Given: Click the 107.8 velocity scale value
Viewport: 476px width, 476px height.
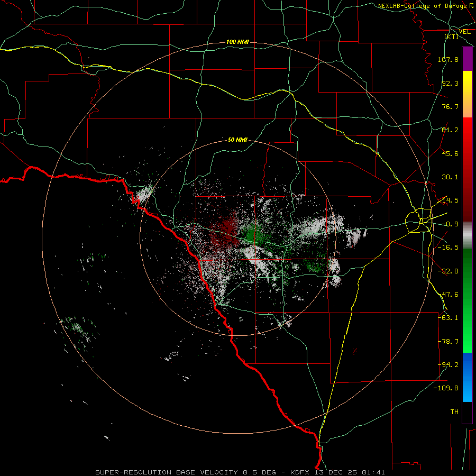Looking at the screenshot, I should click(x=448, y=59).
